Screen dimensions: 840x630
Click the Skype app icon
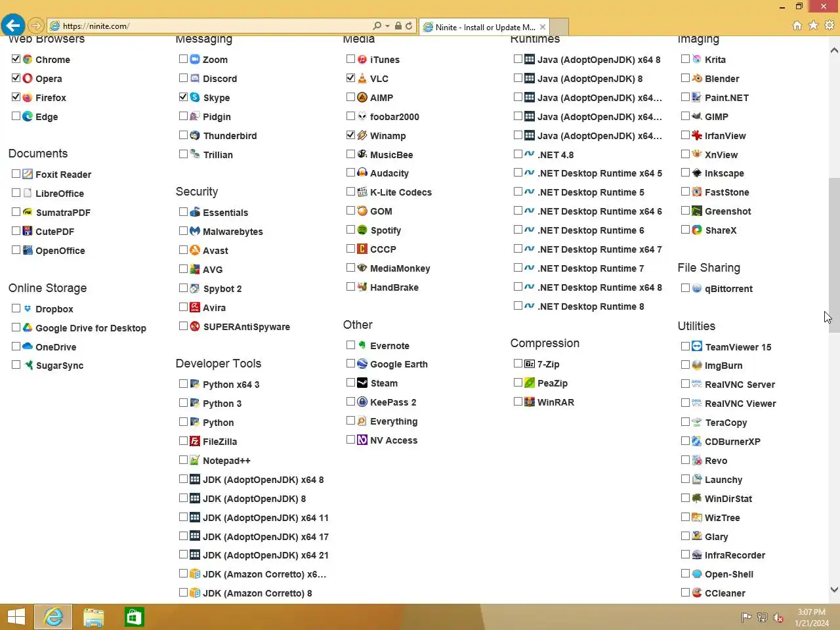(x=195, y=97)
